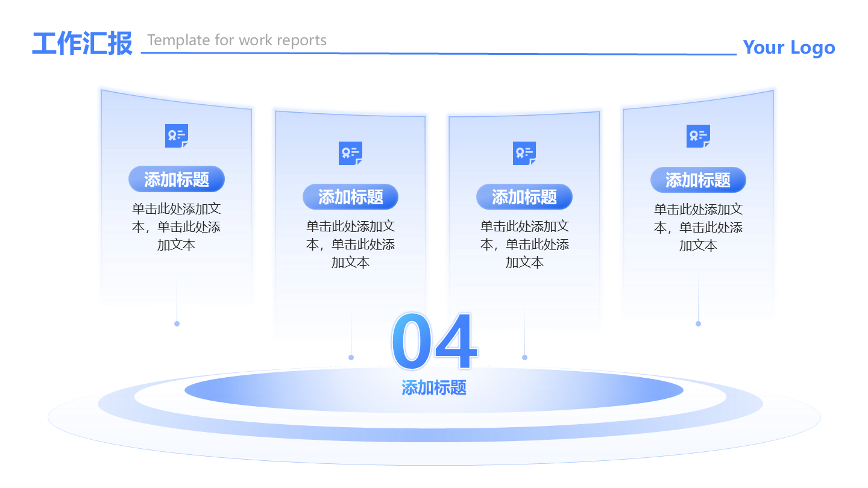Select the certificate icon in the second panel
Viewport: 868px width, 488px height.
pos(350,153)
